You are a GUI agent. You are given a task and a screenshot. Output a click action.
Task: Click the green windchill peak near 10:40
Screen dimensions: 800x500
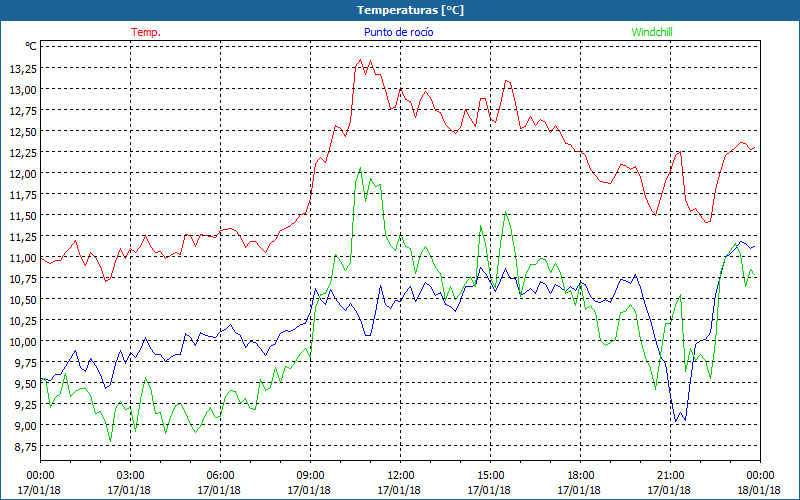pos(361,168)
